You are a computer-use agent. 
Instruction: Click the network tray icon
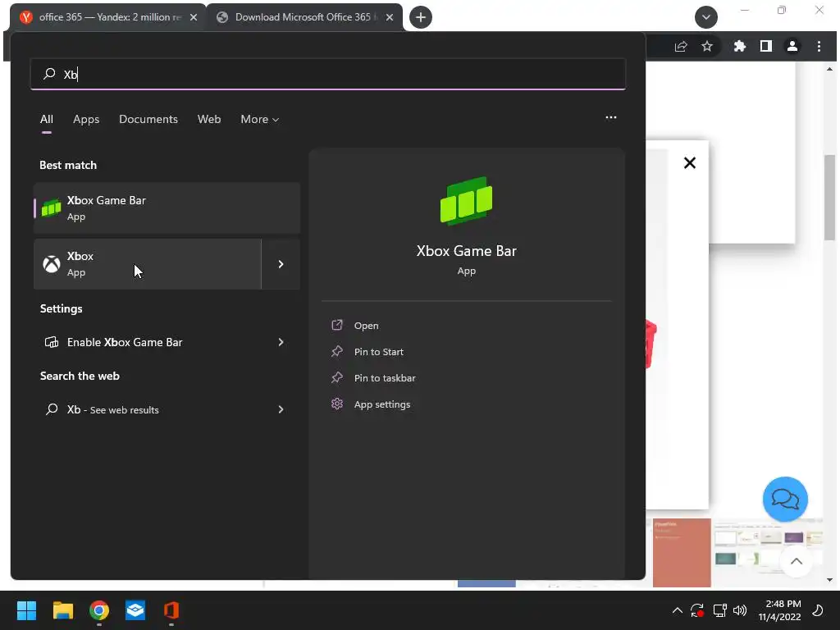click(719, 610)
